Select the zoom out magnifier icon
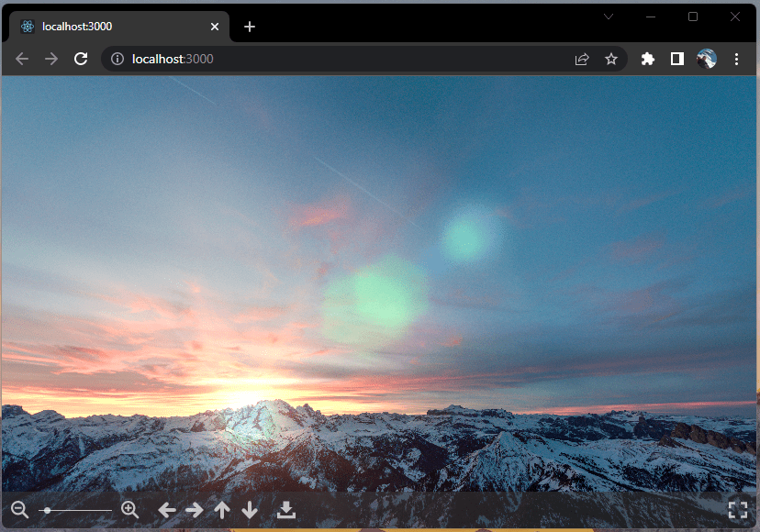The width and height of the screenshot is (760, 532). coord(19,510)
